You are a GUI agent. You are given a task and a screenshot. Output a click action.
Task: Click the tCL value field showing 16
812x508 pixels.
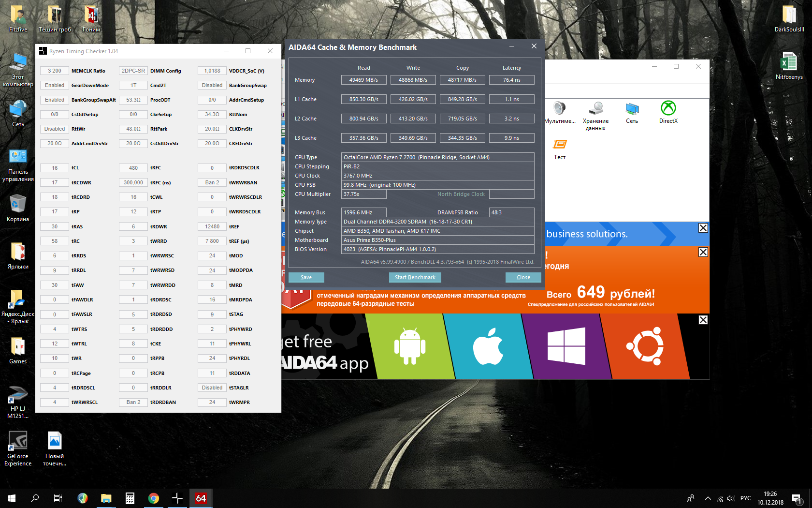(55, 168)
